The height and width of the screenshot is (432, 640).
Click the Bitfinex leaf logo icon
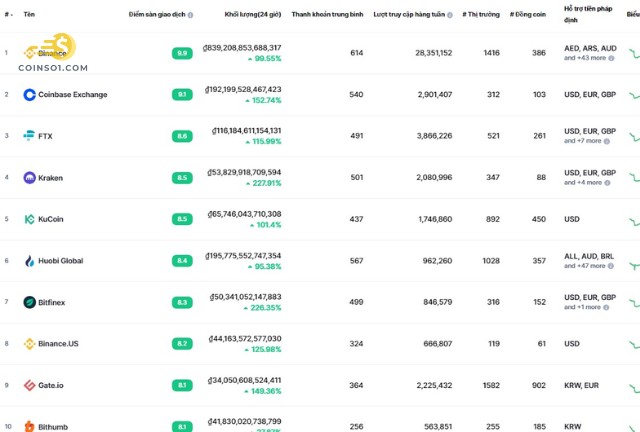pos(29,302)
